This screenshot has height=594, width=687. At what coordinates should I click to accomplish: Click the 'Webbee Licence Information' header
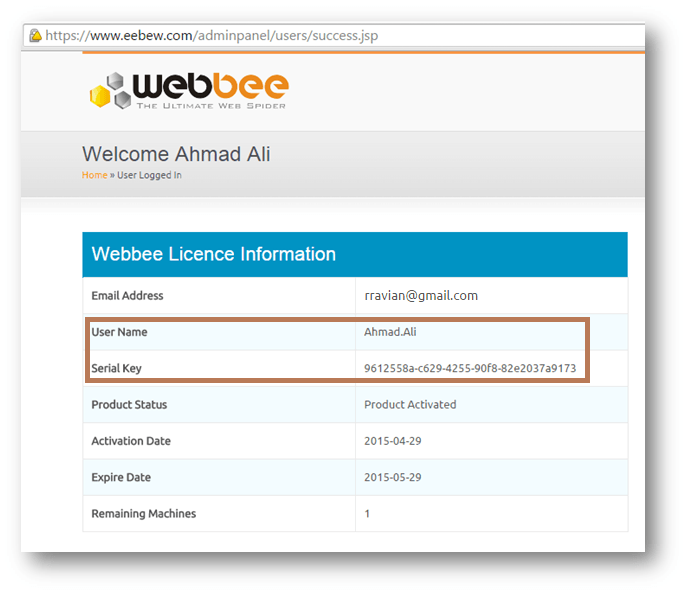355,255
